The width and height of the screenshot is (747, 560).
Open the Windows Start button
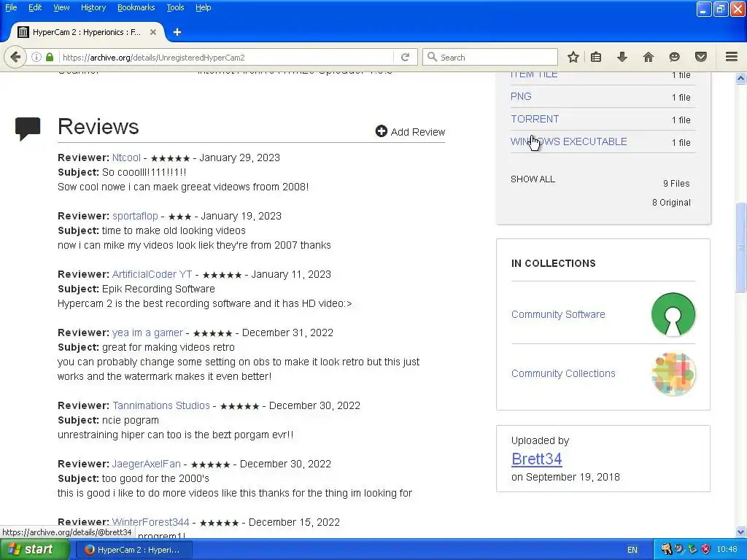[34, 550]
